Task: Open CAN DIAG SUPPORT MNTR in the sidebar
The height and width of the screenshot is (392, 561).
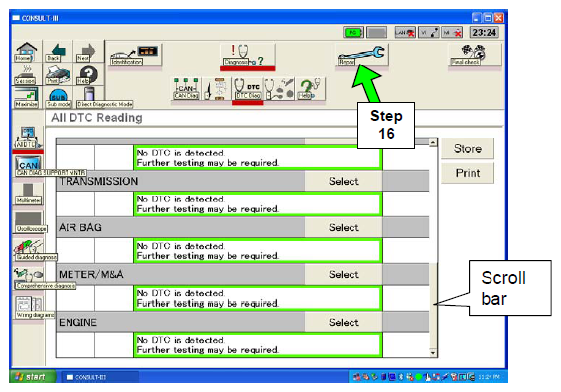Action: click(29, 167)
